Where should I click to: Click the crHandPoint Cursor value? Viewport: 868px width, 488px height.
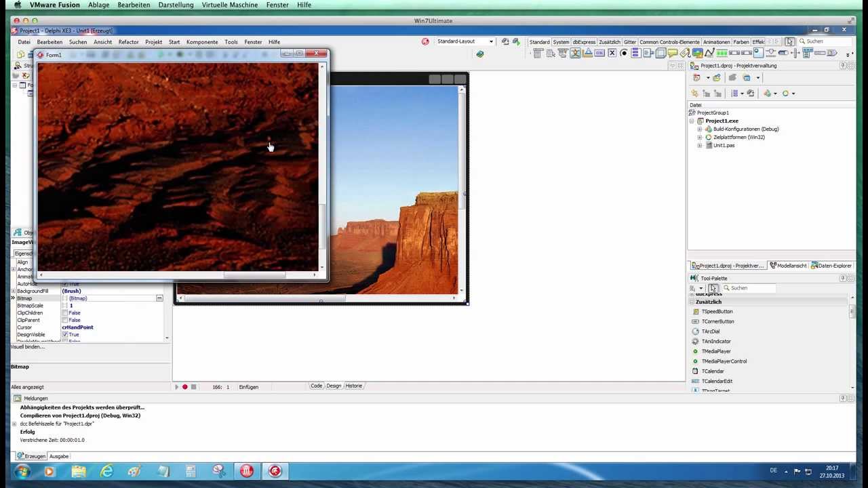pyautogui.click(x=78, y=327)
